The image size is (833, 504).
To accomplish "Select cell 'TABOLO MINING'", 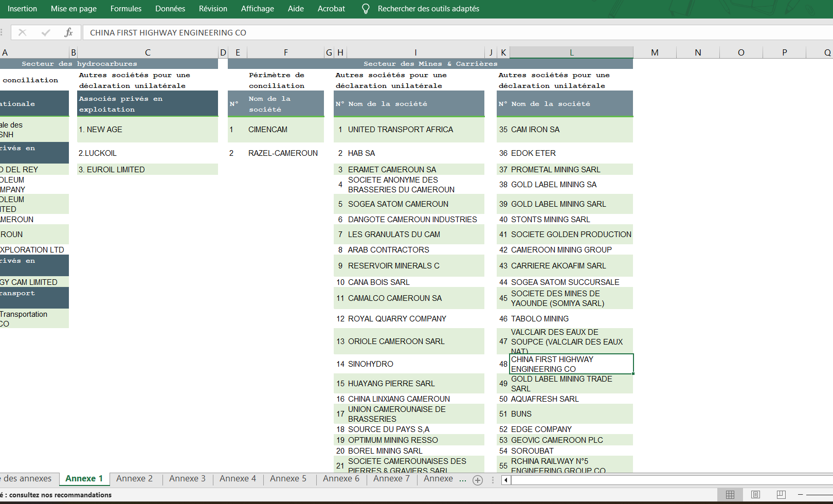I will tap(571, 319).
